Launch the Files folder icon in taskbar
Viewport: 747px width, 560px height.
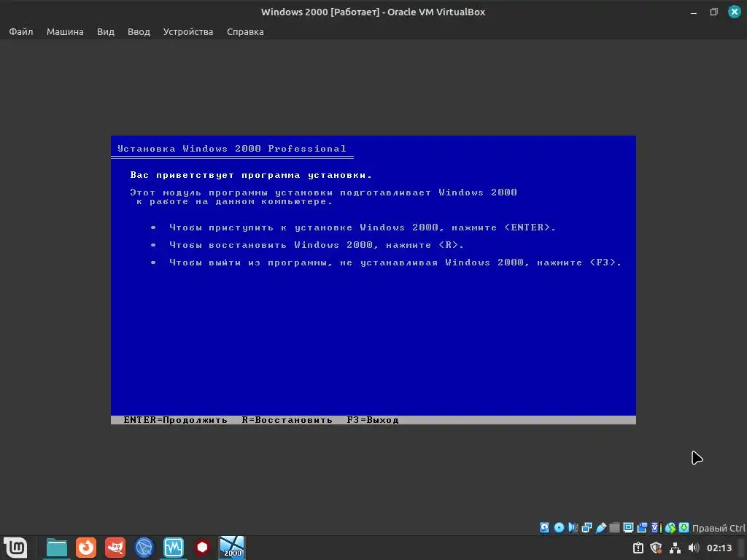pos(57,548)
